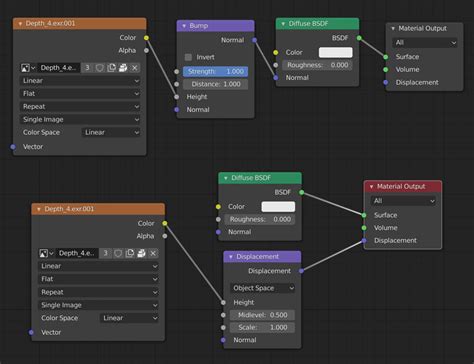Viewport: 474px width, 364px height.
Task: Open Repeat dropdown in Displacement-linked image node
Action: (x=98, y=292)
